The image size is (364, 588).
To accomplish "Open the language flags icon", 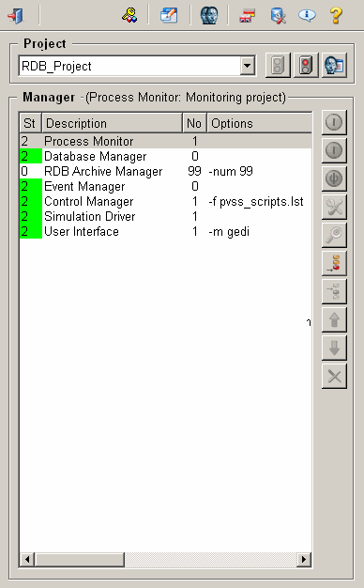I will [247, 16].
